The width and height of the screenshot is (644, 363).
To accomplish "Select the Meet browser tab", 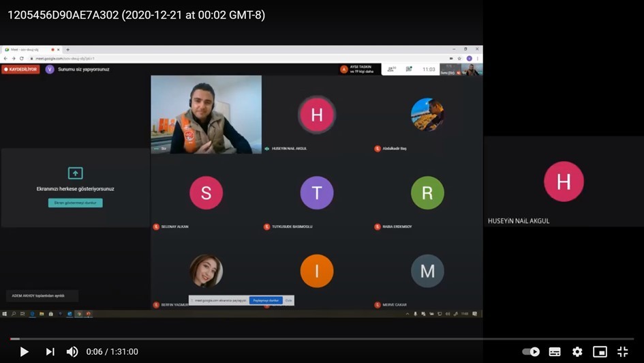I will (x=31, y=50).
